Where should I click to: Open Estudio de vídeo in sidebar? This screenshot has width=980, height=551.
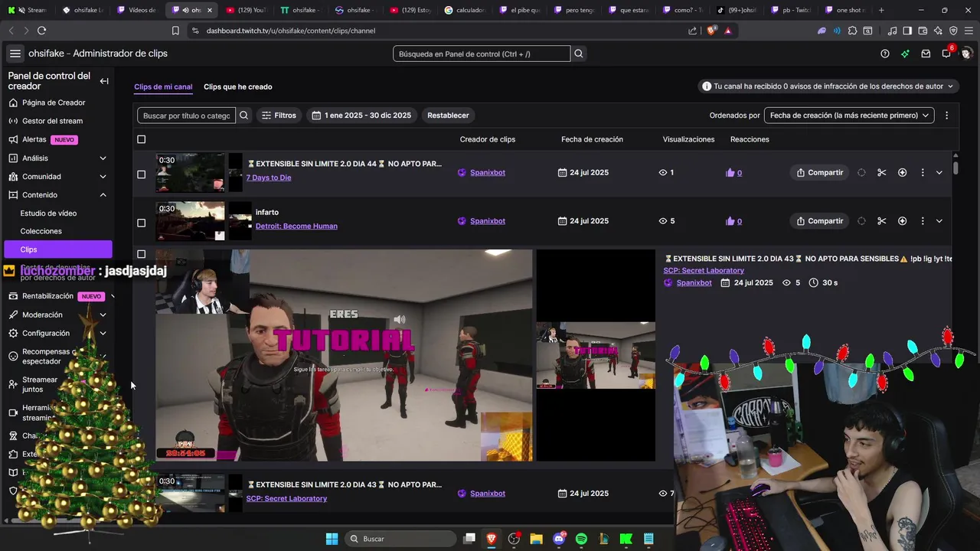[x=48, y=214]
